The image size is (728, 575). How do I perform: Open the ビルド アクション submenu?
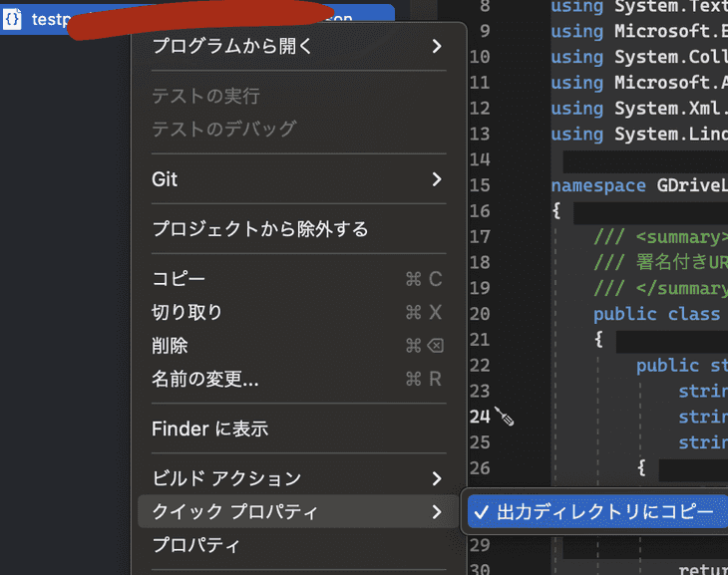pyautogui.click(x=298, y=478)
